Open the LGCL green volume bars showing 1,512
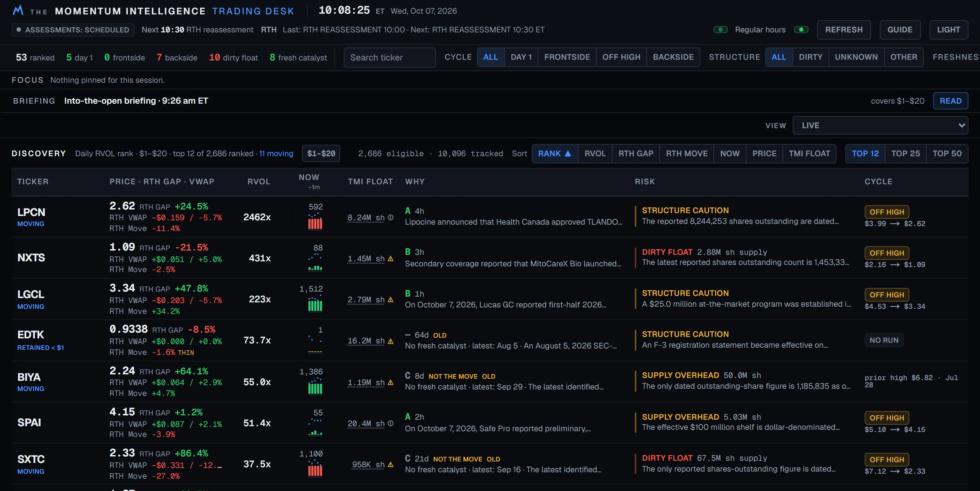980x491 pixels. (x=315, y=303)
